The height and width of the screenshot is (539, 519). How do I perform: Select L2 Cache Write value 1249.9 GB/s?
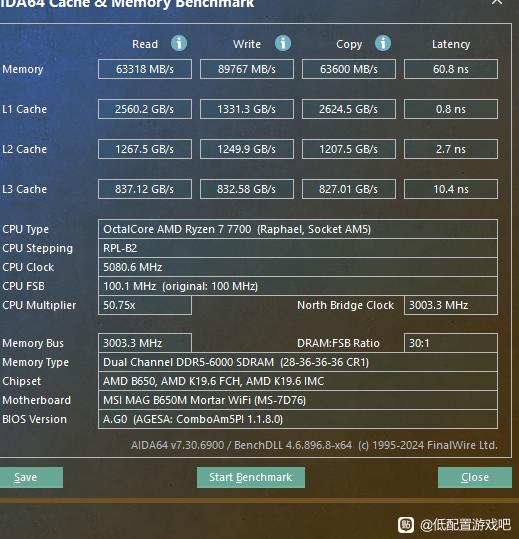coord(247,149)
